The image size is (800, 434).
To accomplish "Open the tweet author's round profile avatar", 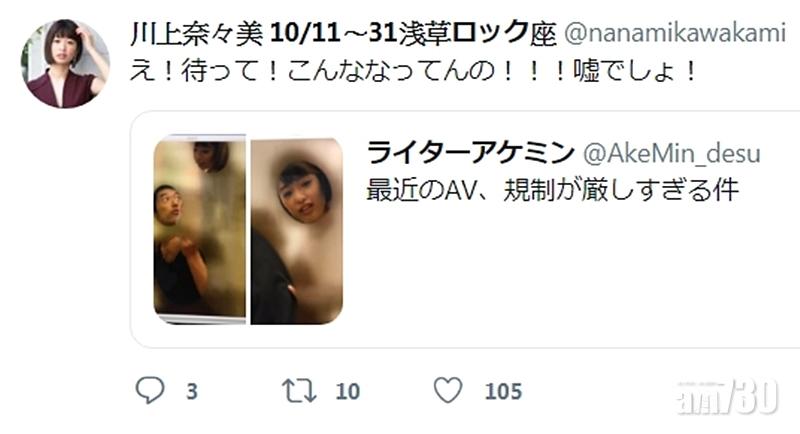I will coord(65,64).
